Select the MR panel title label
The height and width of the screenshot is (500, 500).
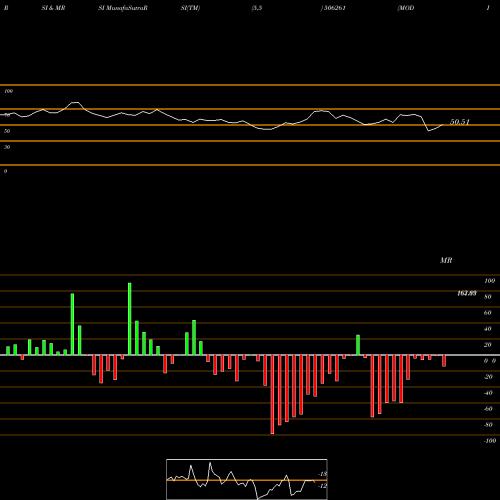446,260
